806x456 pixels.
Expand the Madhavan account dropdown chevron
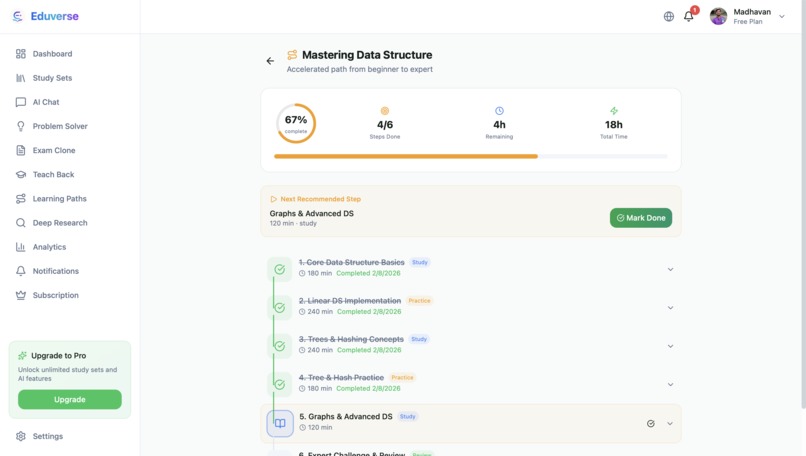point(781,16)
